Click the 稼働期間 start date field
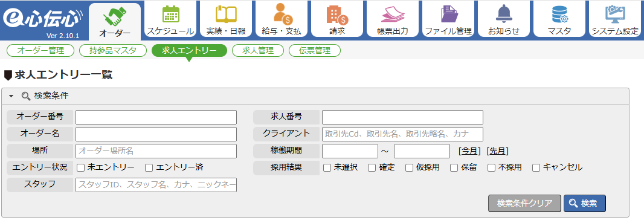644x220 pixels. pos(350,151)
